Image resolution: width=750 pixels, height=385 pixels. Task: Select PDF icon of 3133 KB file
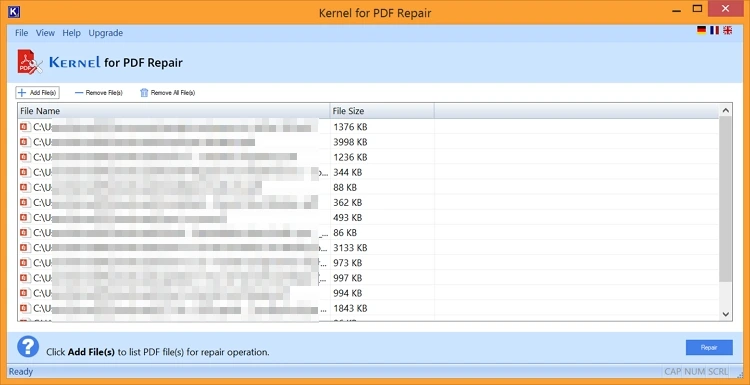point(25,248)
